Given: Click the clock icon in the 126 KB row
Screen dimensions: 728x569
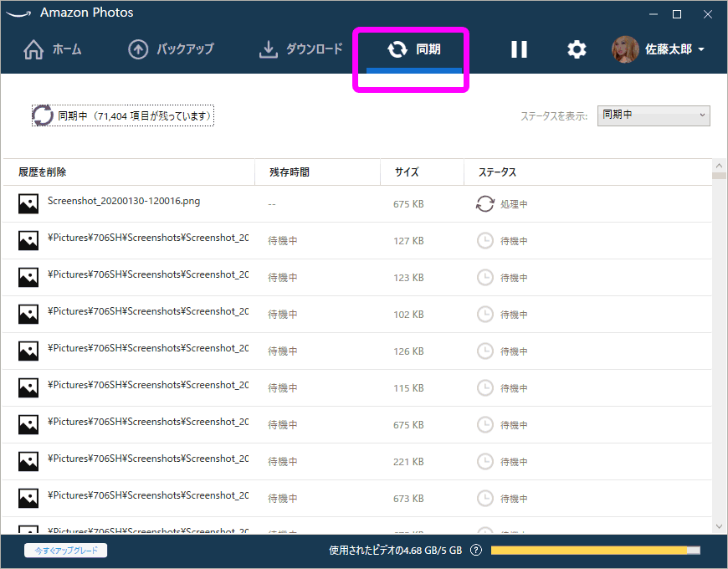Looking at the screenshot, I should [485, 351].
